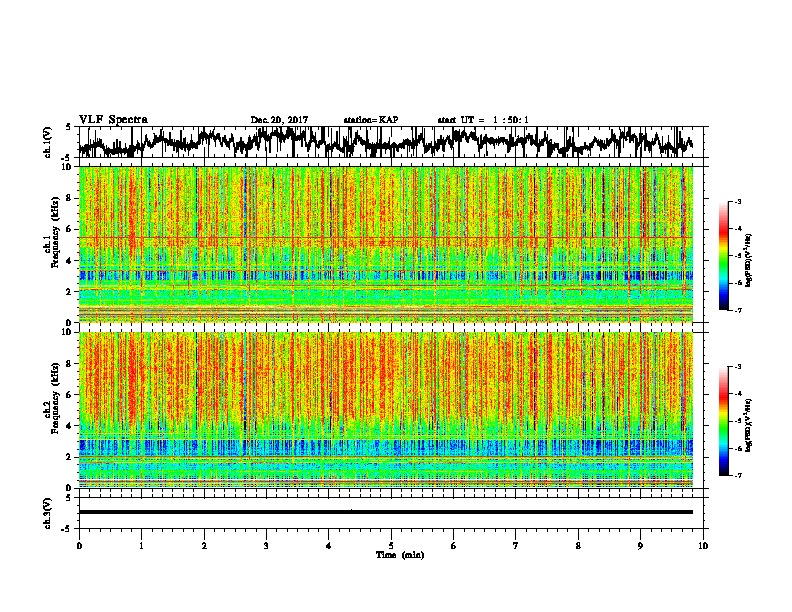The height and width of the screenshot is (612, 792).
Task: Select the 'Dec. 20, 2017' date text
Action: 279,120
